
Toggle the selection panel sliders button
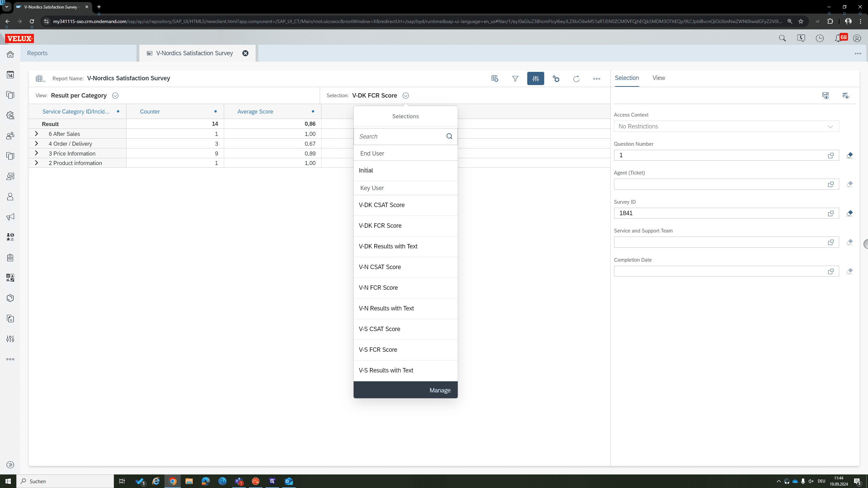click(x=535, y=79)
